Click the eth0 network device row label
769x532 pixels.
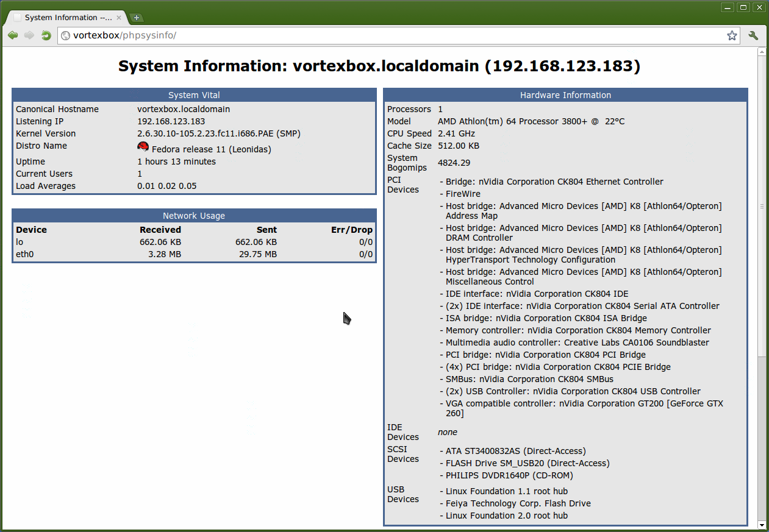(24, 254)
